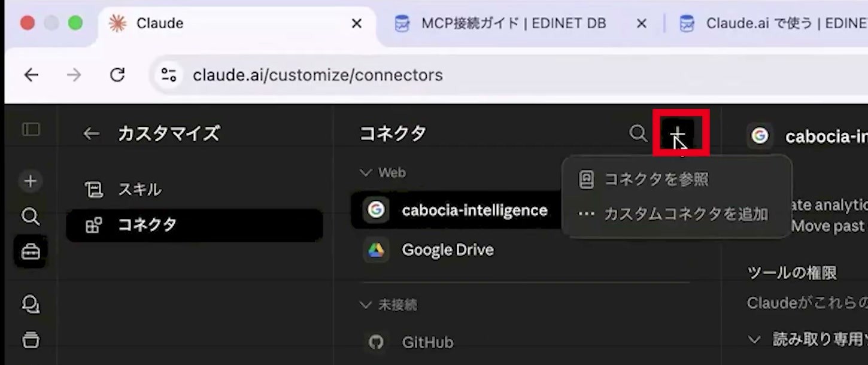
Task: Close the MCP接続ガイド tab
Action: click(x=641, y=23)
